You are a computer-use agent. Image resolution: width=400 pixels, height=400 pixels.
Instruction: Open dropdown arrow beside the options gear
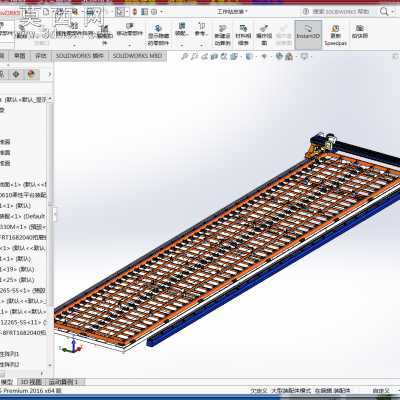161,12
